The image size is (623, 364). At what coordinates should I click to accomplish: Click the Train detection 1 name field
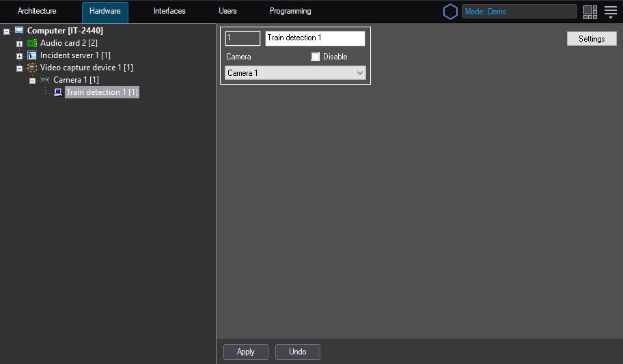click(315, 38)
